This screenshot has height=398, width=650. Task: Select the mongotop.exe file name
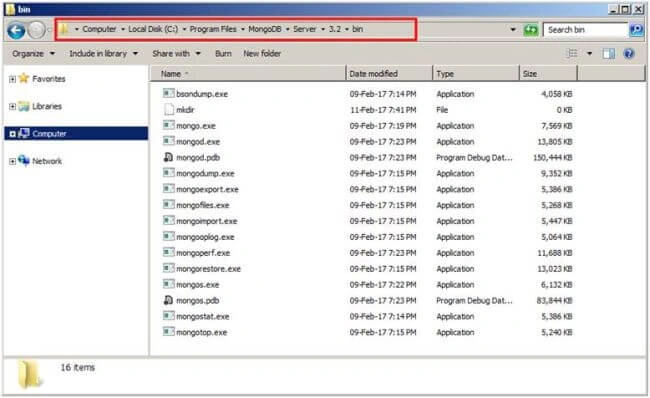201,332
